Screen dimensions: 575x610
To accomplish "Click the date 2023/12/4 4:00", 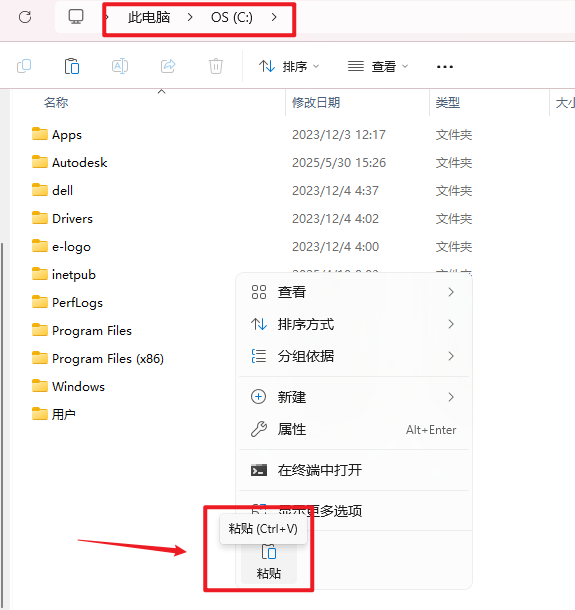I will (335, 247).
